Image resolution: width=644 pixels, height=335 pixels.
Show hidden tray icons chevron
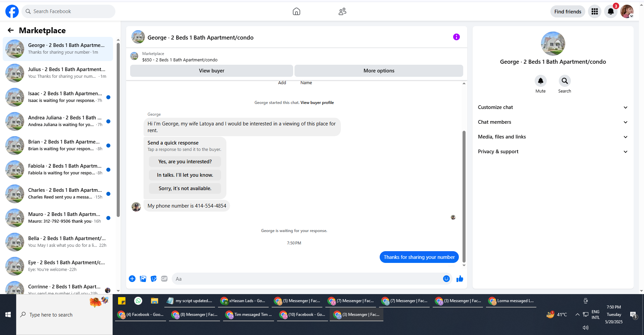(x=577, y=315)
